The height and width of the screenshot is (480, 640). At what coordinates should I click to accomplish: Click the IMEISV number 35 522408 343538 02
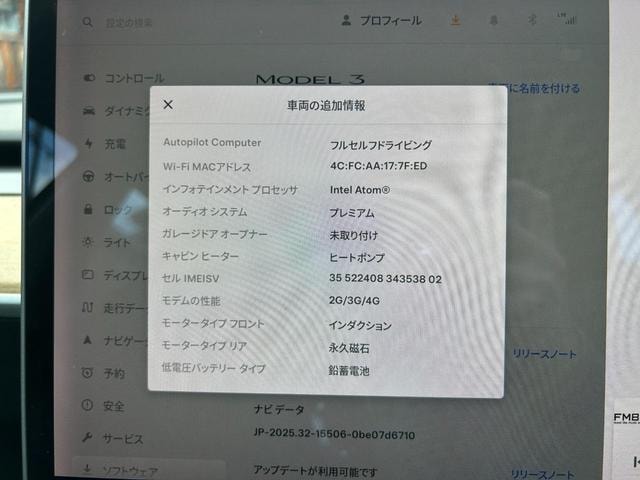[x=385, y=279]
